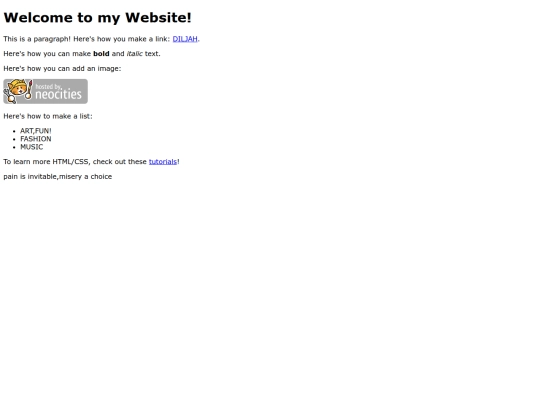Click the bullet before MUSIC
540x405 pixels.
14,147
